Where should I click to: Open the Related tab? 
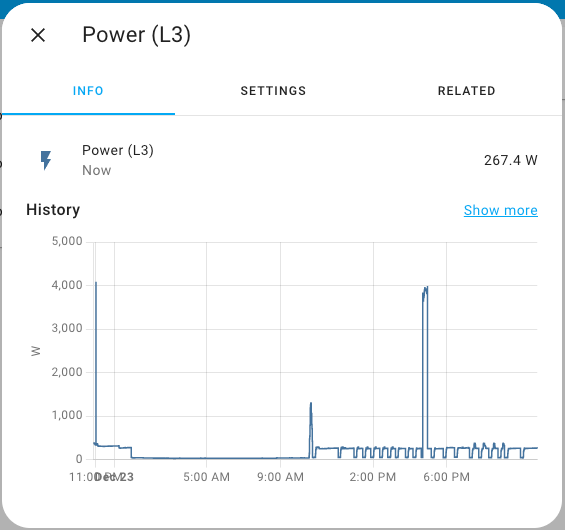[466, 91]
